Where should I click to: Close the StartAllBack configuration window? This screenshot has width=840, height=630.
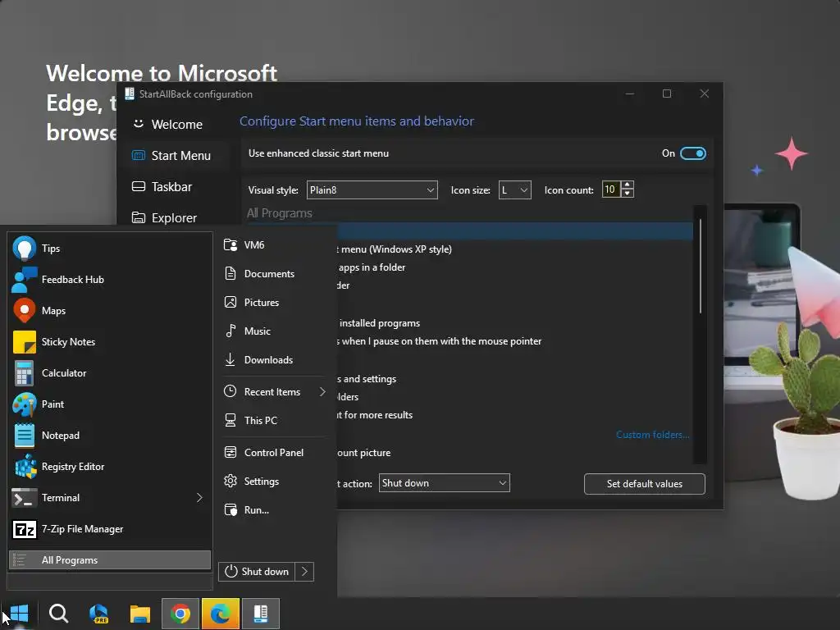(705, 94)
